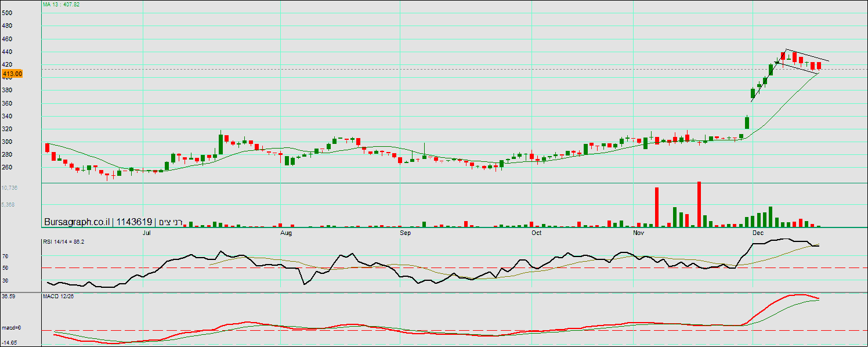Select the Sep month label on time axis
The width and height of the screenshot is (868, 347).
[406, 233]
